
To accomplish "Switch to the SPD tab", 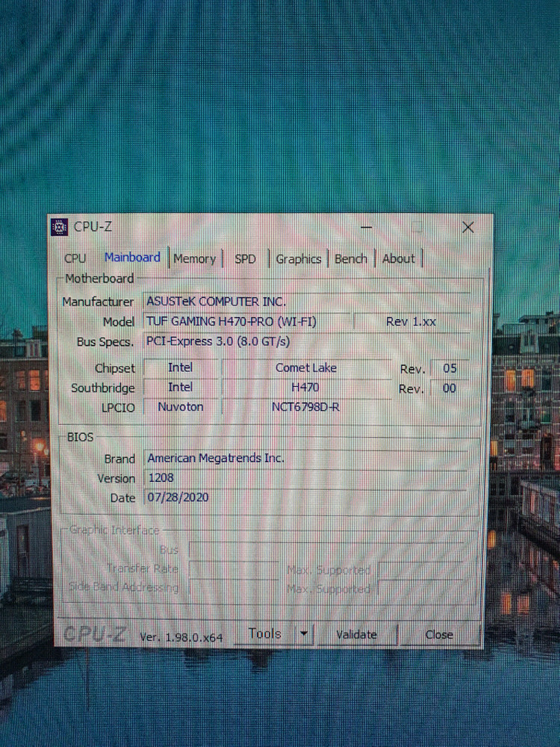I will pos(245,259).
